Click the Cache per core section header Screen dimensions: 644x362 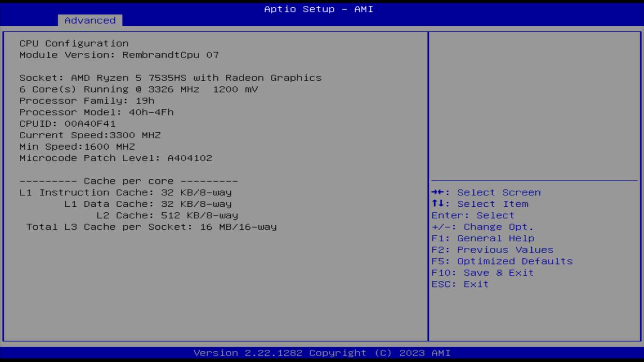129,181
